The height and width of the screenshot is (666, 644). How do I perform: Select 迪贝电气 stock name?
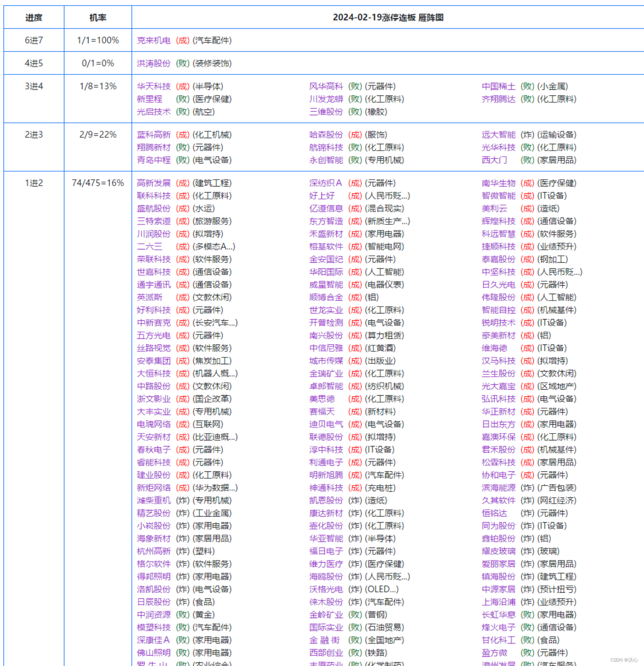point(326,424)
